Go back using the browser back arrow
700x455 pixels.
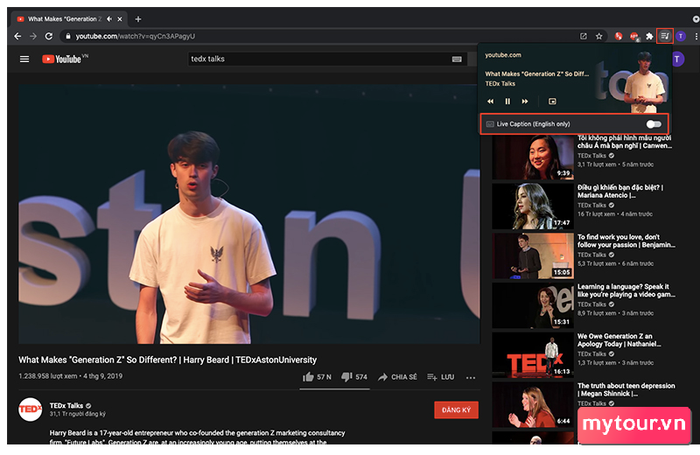coord(17,36)
